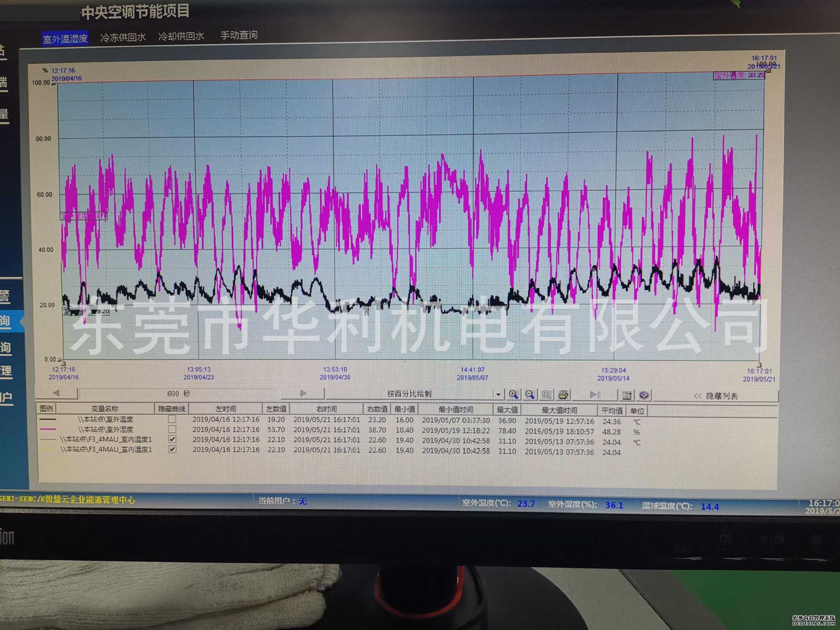Click the 600 秒 time step field
This screenshot has width=840, height=630.
pos(179,393)
